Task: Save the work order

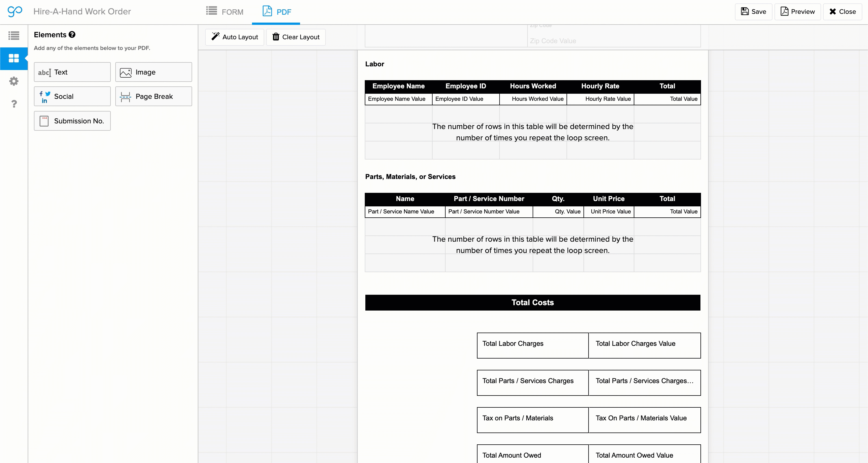Action: (754, 12)
